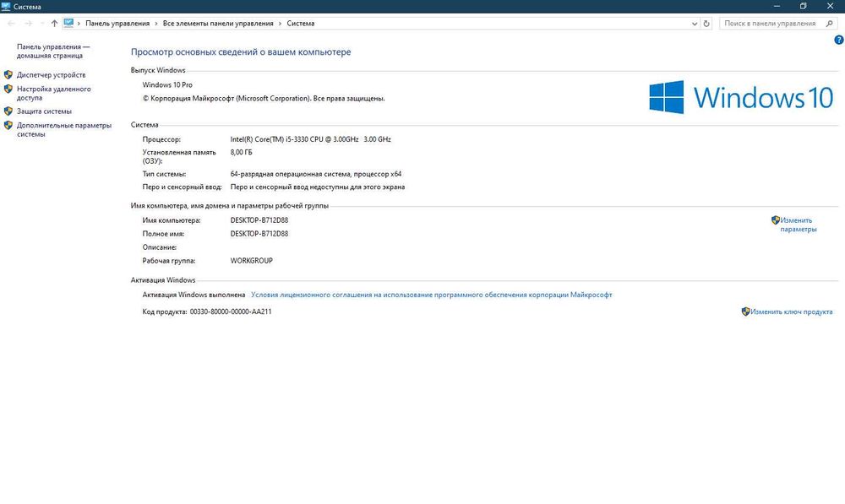Refresh the address bar

706,23
